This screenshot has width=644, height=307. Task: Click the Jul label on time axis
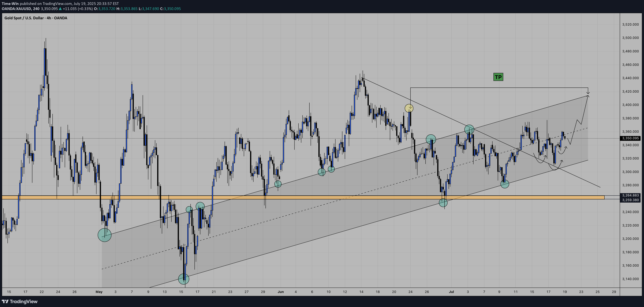451,292
